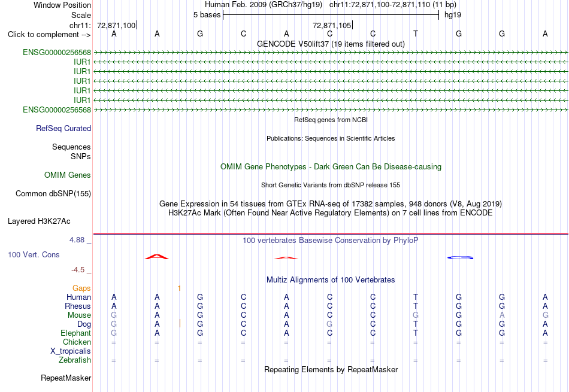Select the Elephant alignment row label
Viewport: 569px width, 392px height.
76,333
